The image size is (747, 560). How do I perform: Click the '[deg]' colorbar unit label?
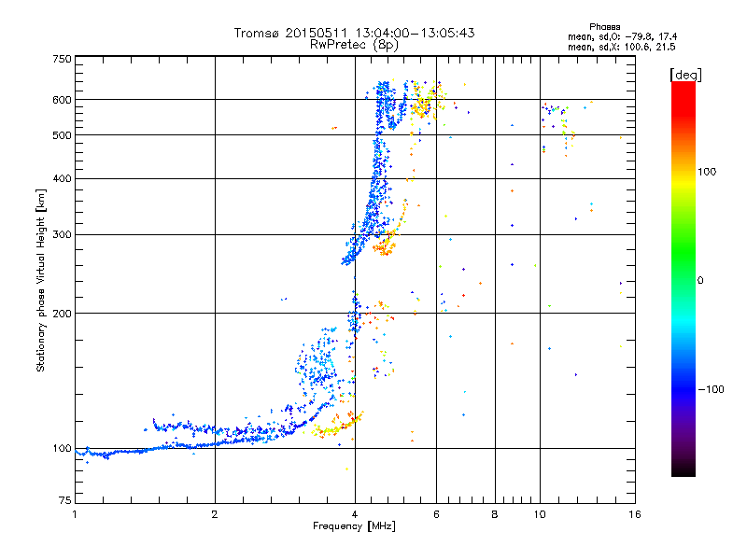pyautogui.click(x=685, y=76)
